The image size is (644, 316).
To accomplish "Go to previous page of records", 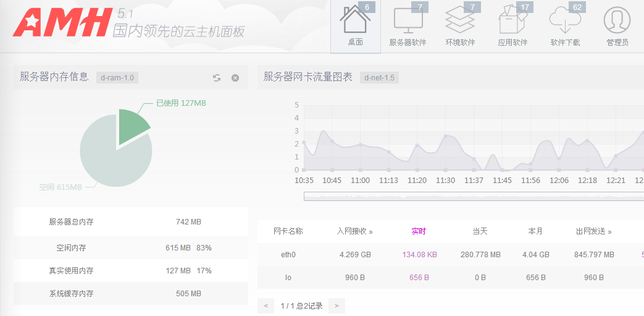I will 266,305.
